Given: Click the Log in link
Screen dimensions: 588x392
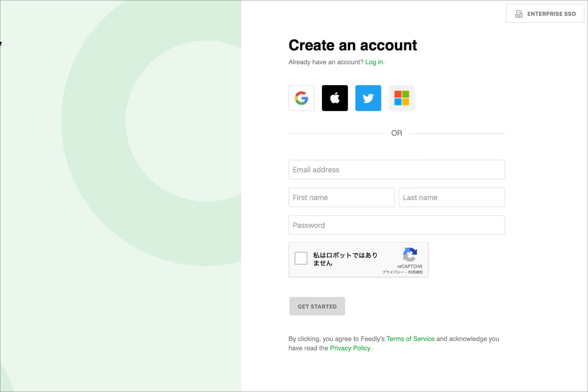Looking at the screenshot, I should tap(374, 62).
